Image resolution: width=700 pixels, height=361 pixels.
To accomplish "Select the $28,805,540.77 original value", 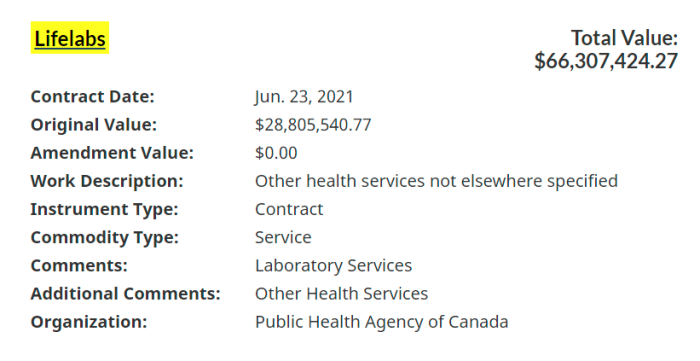I will point(313,125).
